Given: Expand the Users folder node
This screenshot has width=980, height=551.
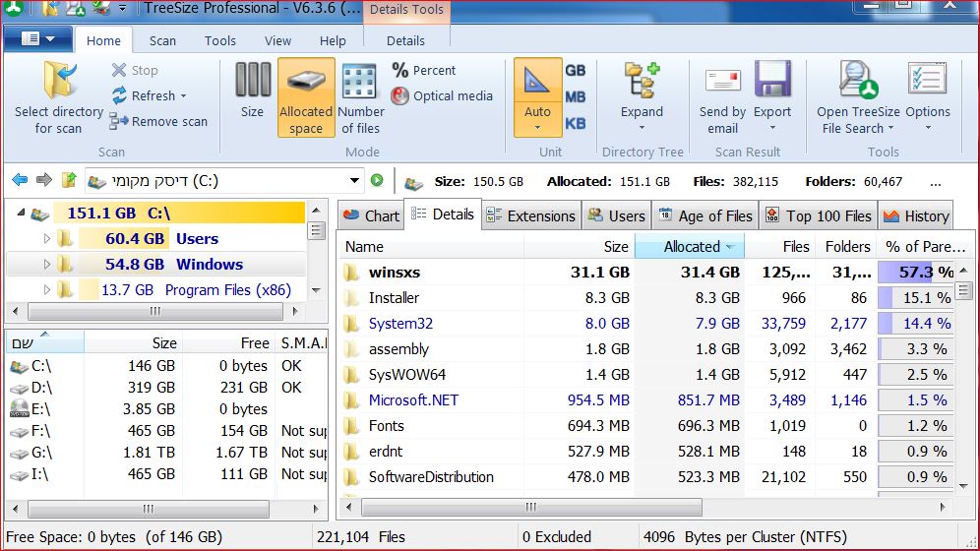Looking at the screenshot, I should (x=47, y=239).
